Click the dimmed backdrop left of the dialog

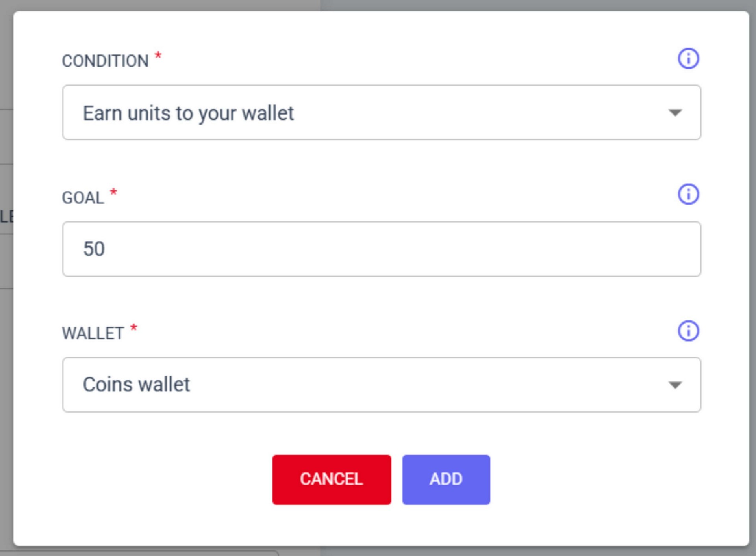[6, 355]
